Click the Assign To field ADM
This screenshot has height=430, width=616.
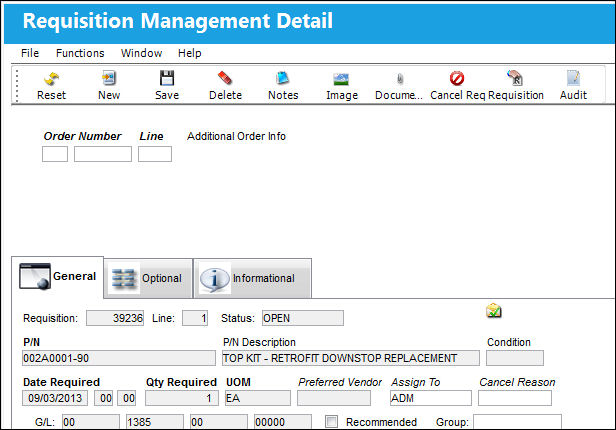(x=431, y=398)
